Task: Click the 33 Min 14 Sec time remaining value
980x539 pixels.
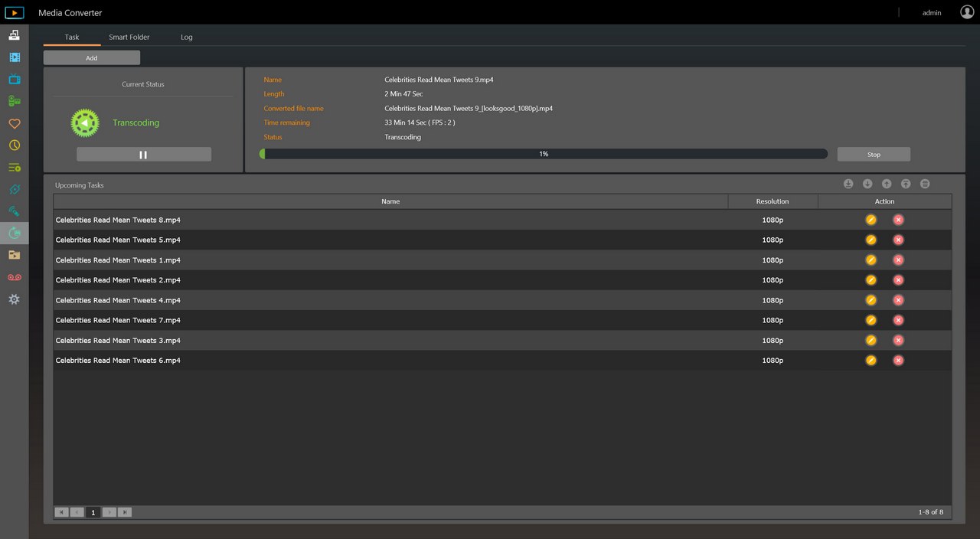Action: (420, 122)
